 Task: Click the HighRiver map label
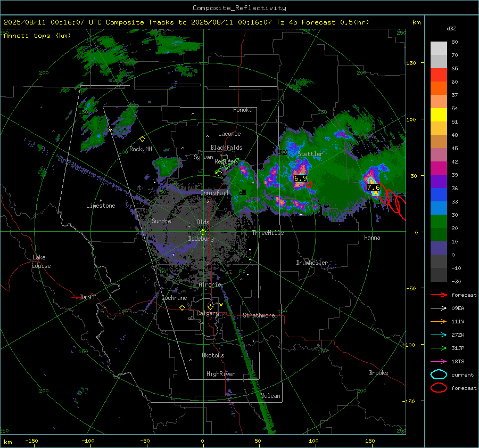220,374
